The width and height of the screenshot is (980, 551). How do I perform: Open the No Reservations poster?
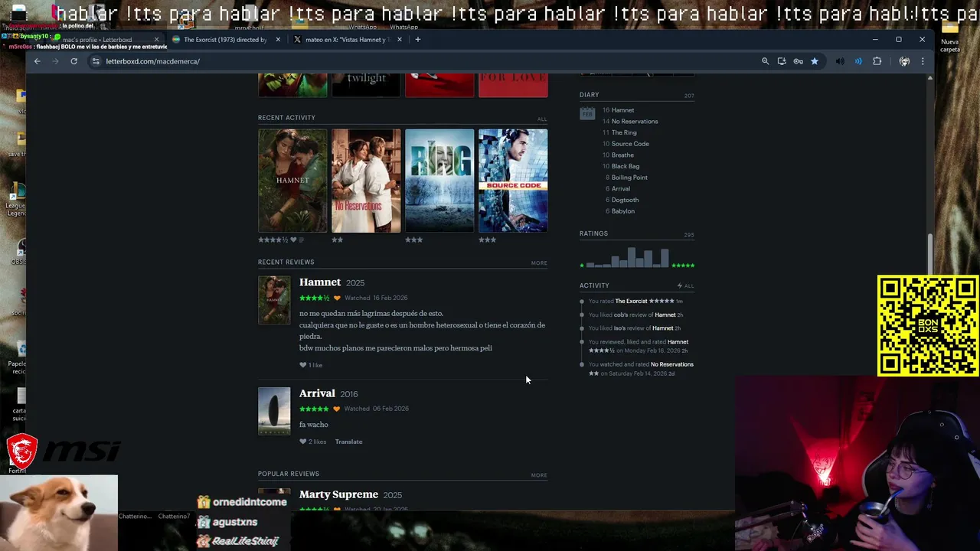[366, 181]
